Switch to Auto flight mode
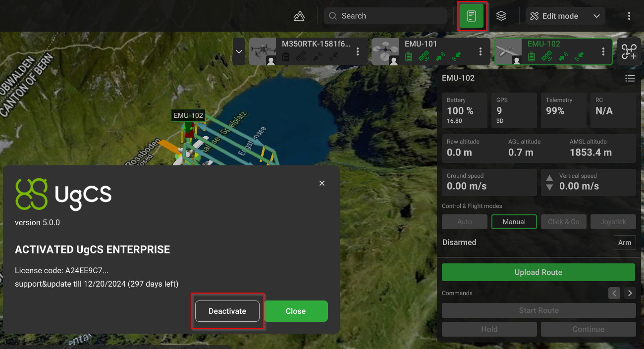Image resolution: width=644 pixels, height=349 pixels. coord(464,222)
